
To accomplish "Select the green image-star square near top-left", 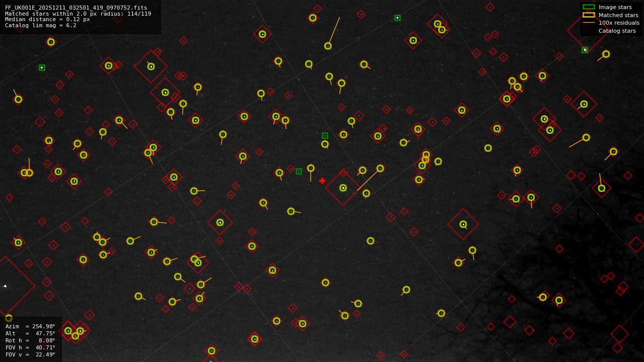I will tap(42, 67).
